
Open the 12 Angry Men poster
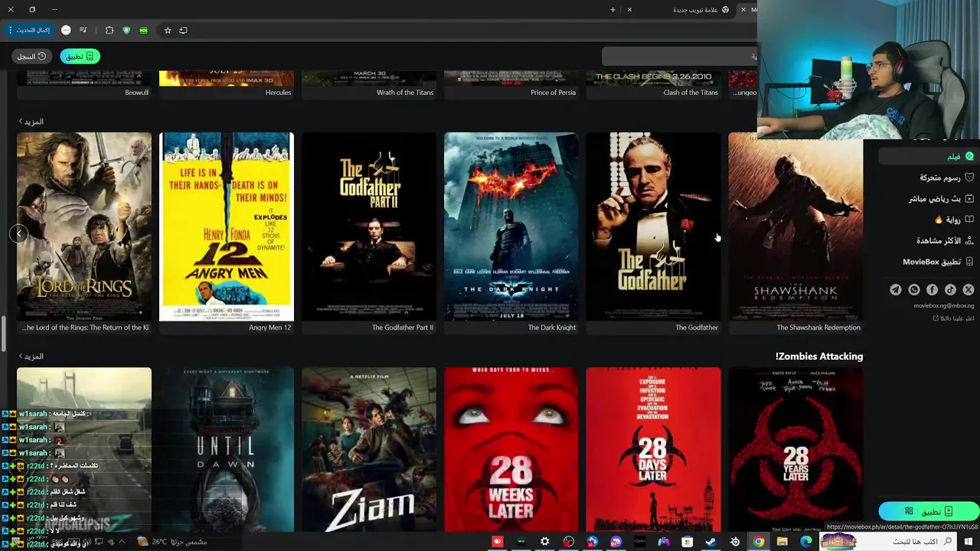pos(227,227)
